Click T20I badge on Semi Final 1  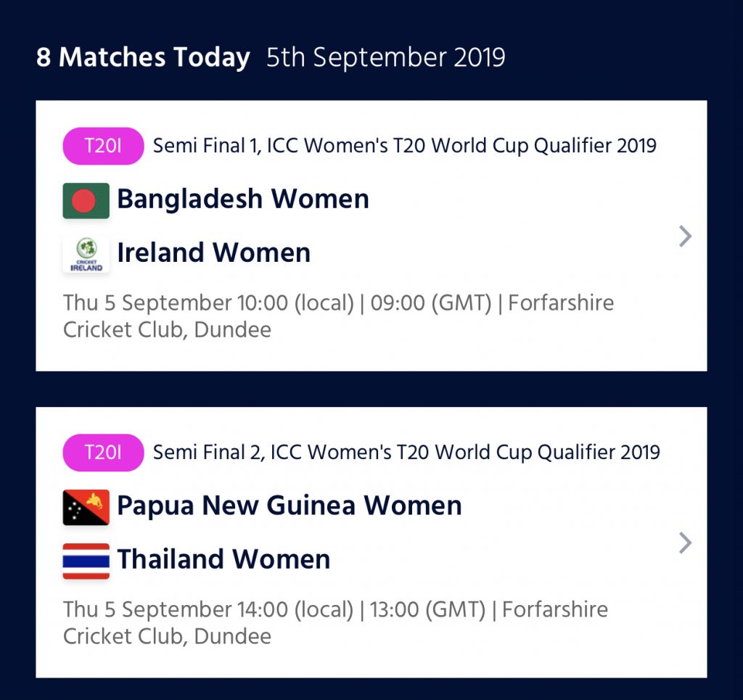(x=103, y=146)
